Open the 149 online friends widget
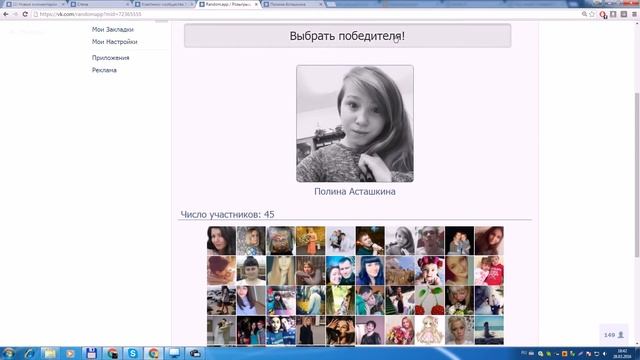 (613, 335)
